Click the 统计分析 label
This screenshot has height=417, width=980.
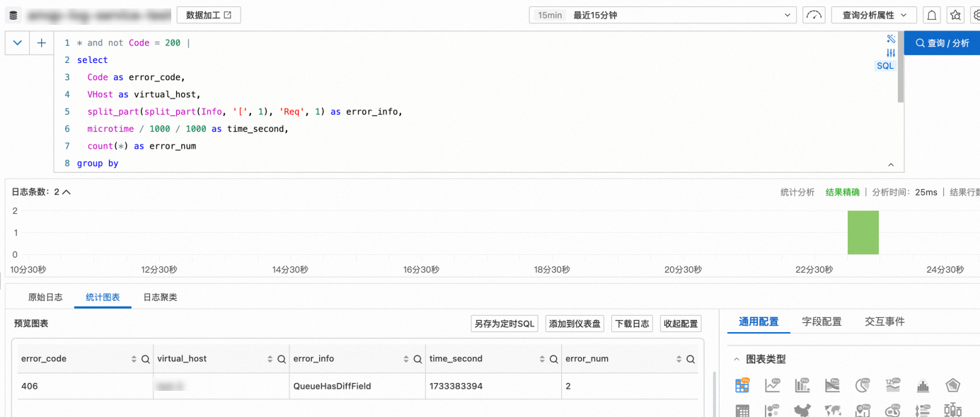[797, 192]
